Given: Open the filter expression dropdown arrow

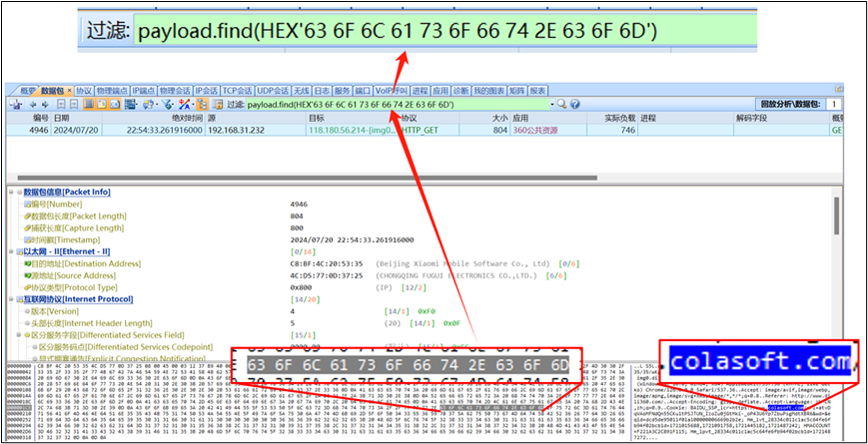Looking at the screenshot, I should (552, 104).
